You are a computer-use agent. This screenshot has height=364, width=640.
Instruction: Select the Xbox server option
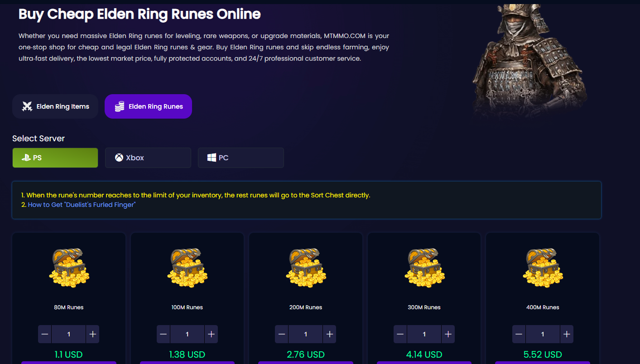pos(148,158)
